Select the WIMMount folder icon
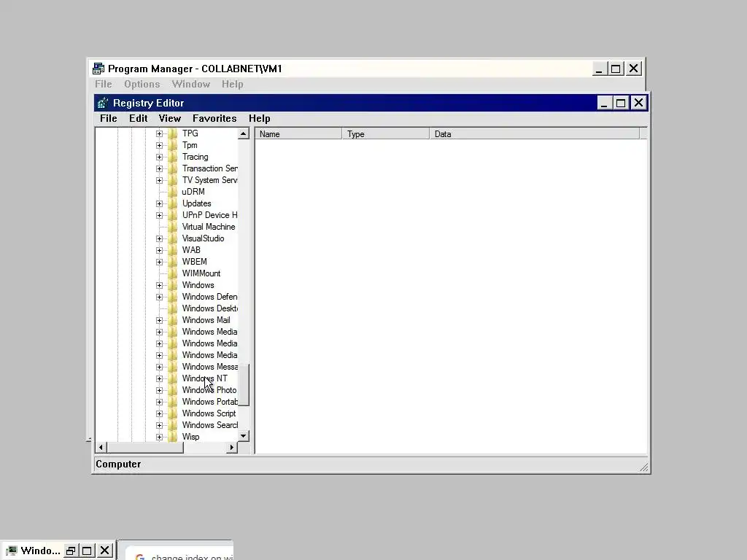 (173, 273)
